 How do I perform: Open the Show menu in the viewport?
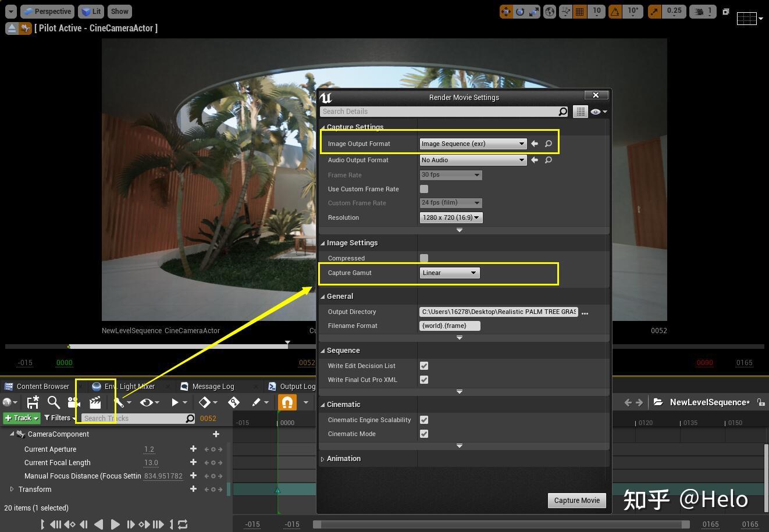[x=119, y=11]
